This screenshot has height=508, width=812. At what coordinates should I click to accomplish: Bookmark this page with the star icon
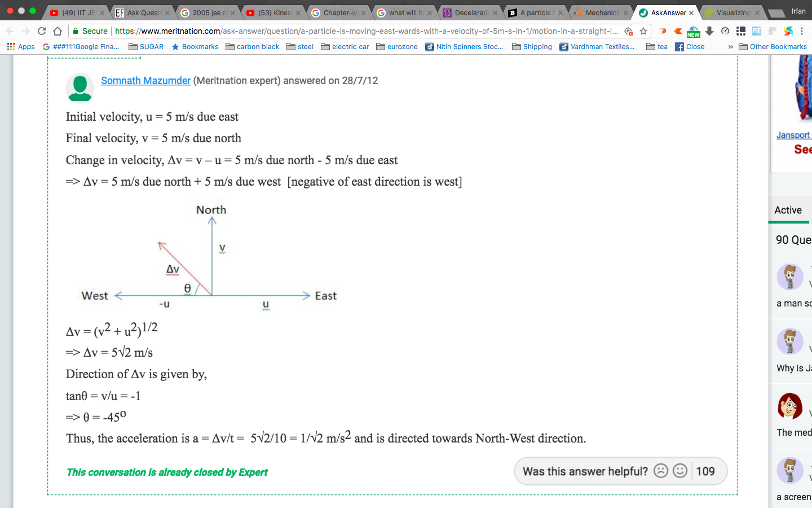[x=643, y=31]
